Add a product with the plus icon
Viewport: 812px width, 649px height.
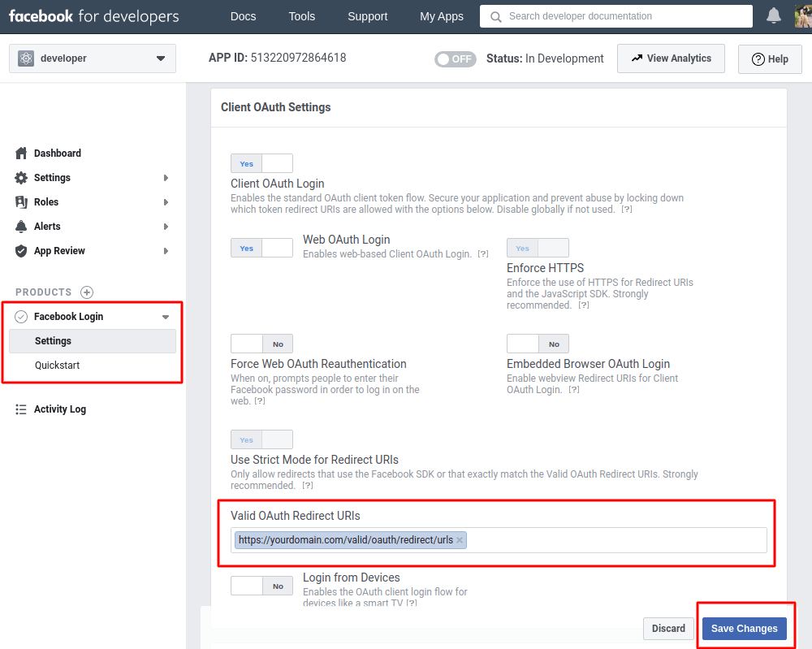(x=87, y=292)
